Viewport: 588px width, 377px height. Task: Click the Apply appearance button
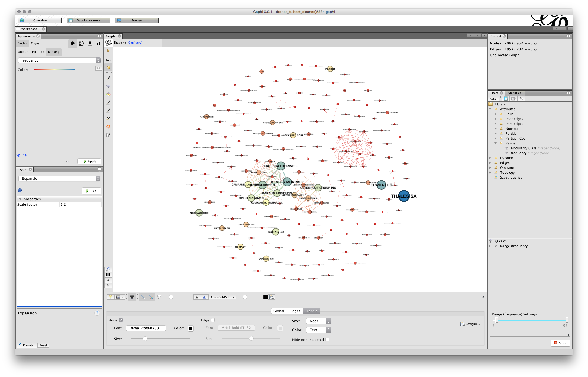89,161
